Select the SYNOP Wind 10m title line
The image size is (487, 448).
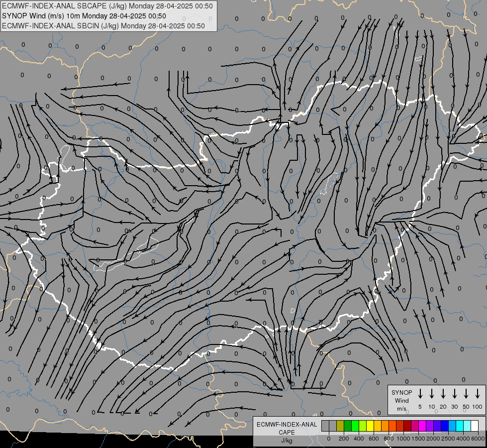[x=84, y=16]
